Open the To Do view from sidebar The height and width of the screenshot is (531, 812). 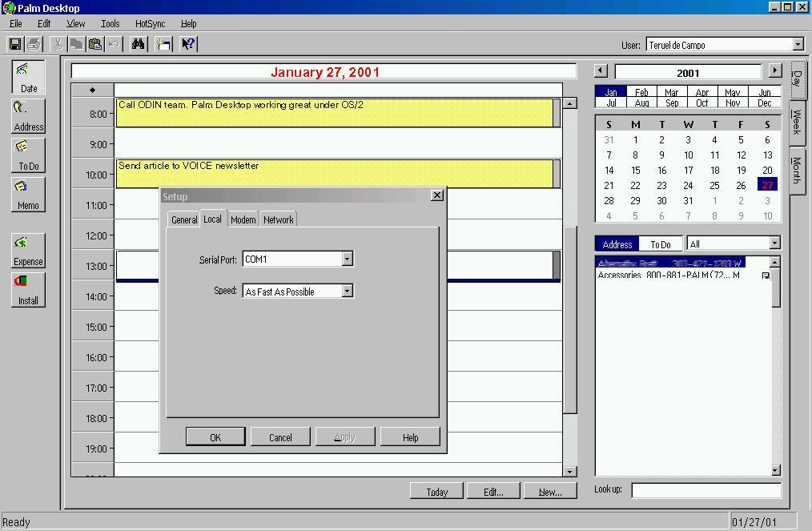coord(29,155)
